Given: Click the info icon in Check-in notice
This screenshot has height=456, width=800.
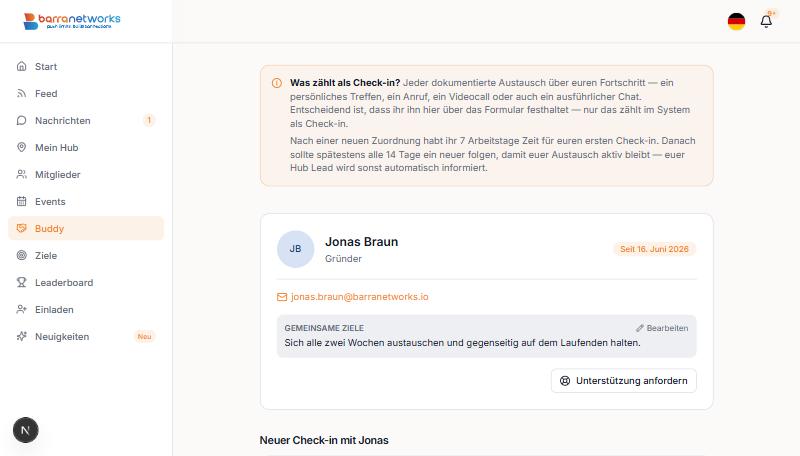Looking at the screenshot, I should click(x=277, y=83).
